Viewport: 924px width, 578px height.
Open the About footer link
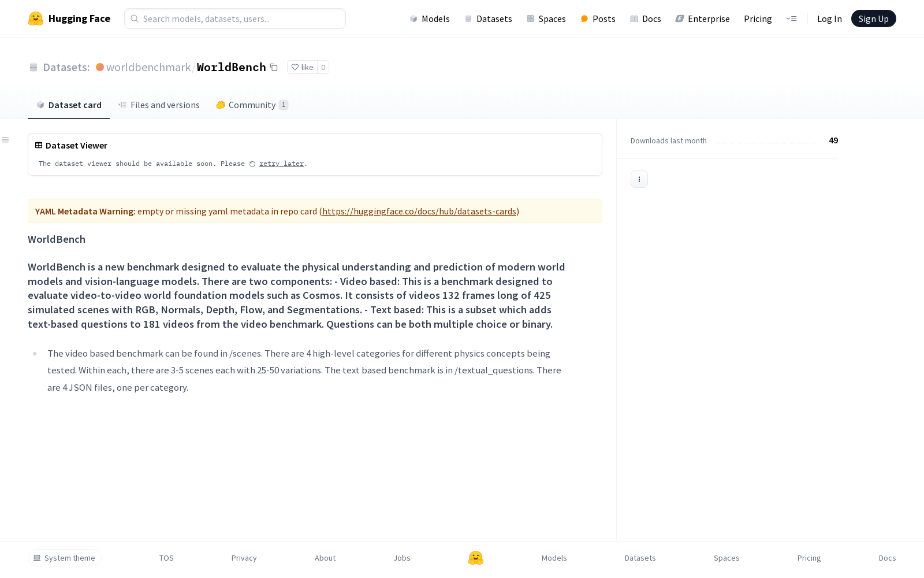(x=325, y=558)
